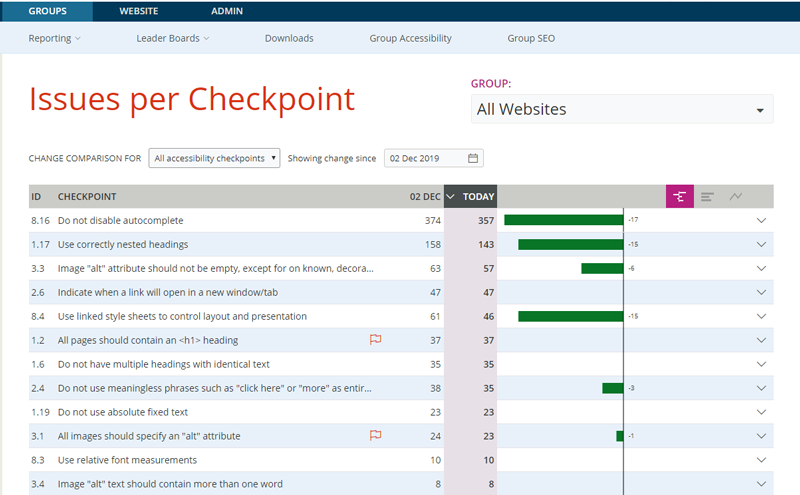The height and width of the screenshot is (495, 800).
Task: Switch to the ADMIN tab
Action: [227, 11]
